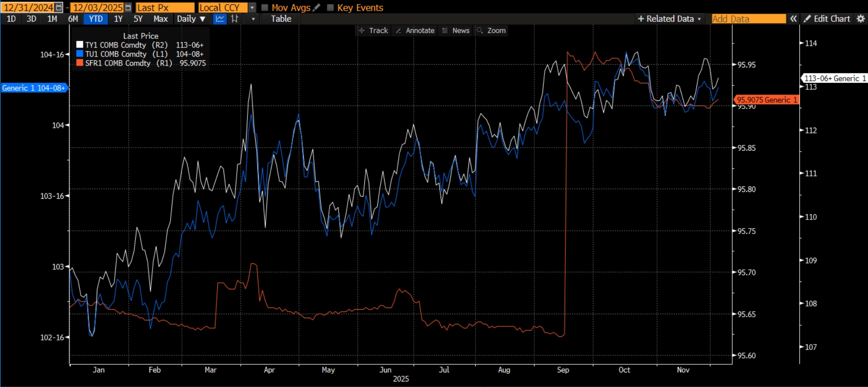Expand the Related Data dropdown
This screenshot has height=387, width=868.
pos(669,19)
